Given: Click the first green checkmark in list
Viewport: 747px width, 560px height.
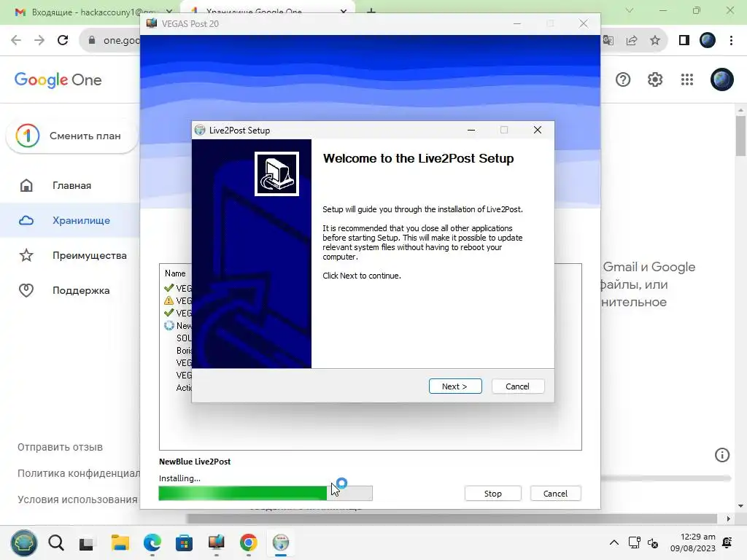Looking at the screenshot, I should pyautogui.click(x=169, y=288).
